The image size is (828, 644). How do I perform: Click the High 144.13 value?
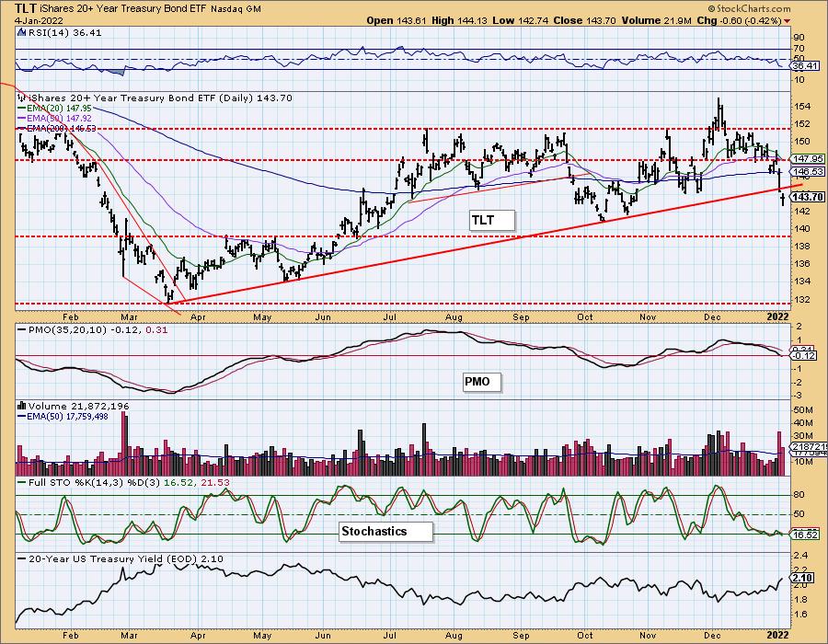click(x=460, y=20)
